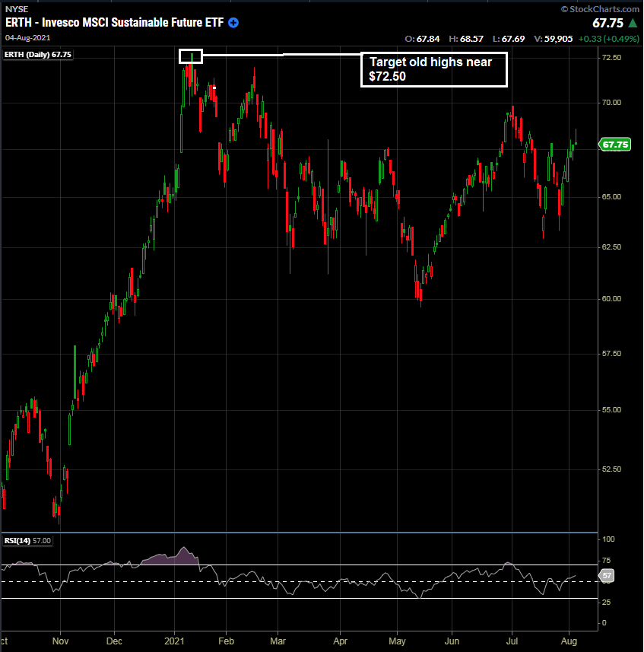644x652 pixels.
Task: Click the +0.33 (+0.49%) change value
Action: pyautogui.click(x=609, y=39)
